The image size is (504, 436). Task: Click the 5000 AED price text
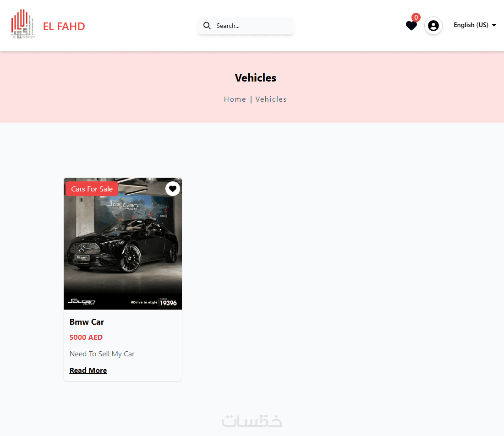(86, 338)
